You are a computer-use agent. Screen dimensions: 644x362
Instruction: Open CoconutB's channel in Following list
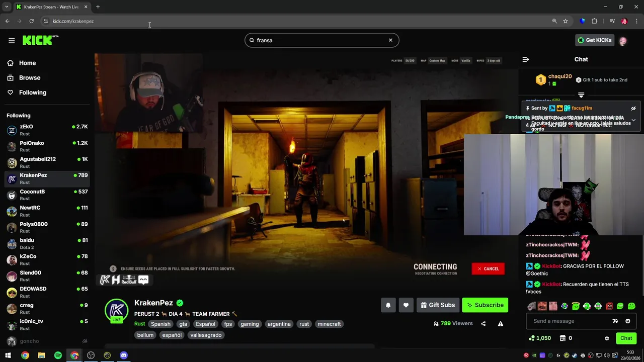[x=47, y=195]
